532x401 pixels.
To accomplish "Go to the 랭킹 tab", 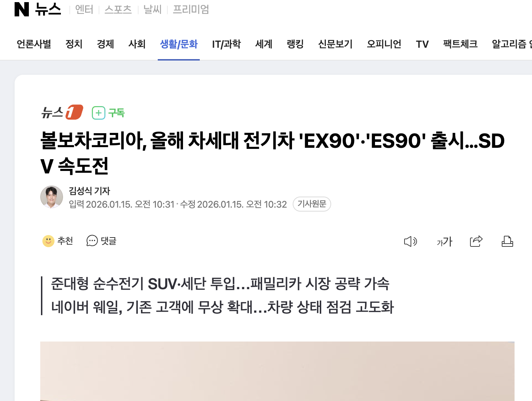I will (x=295, y=44).
